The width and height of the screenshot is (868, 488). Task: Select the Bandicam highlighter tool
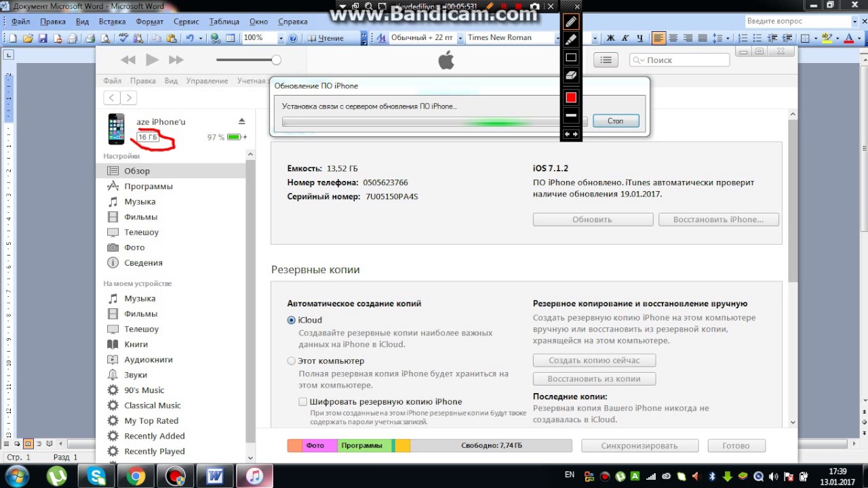[571, 40]
